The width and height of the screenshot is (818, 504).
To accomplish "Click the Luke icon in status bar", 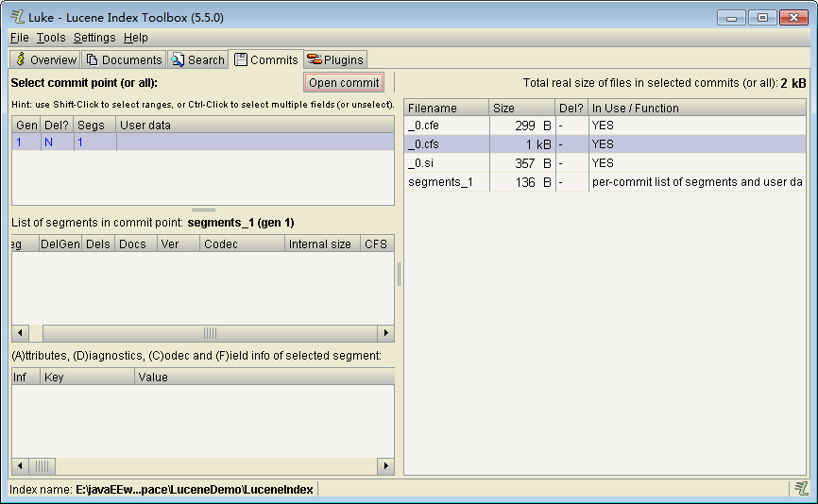I will click(x=801, y=488).
